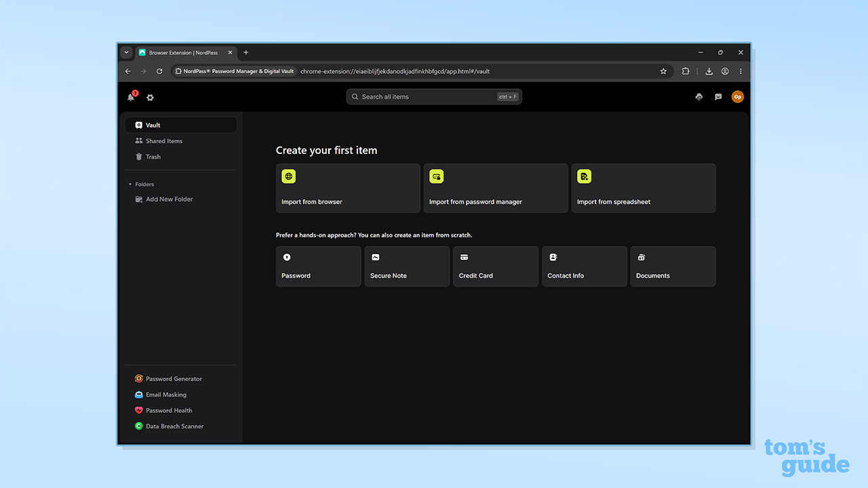Screen dimensions: 868x488
Task: Open the Documents item card
Action: (x=673, y=266)
